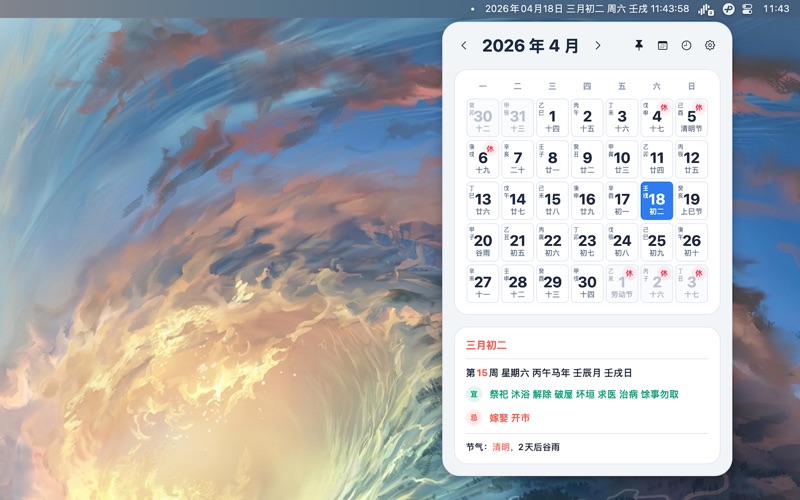Select April 16 in the calendar
800x500 pixels.
pos(587,201)
